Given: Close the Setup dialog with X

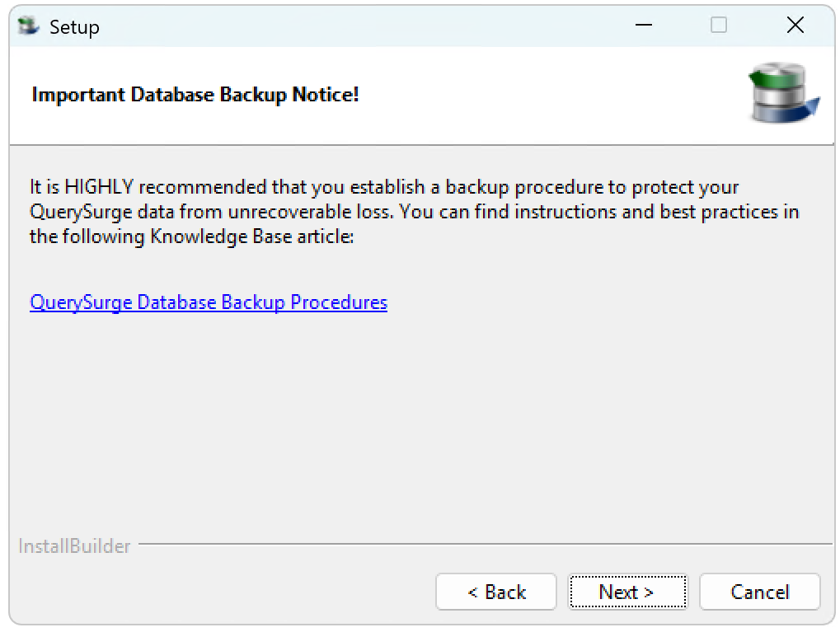Looking at the screenshot, I should [x=795, y=26].
